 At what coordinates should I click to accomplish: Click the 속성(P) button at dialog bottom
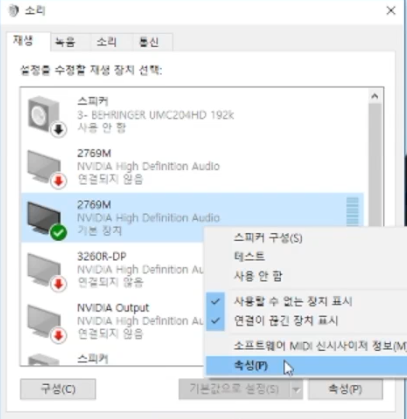[x=345, y=389]
